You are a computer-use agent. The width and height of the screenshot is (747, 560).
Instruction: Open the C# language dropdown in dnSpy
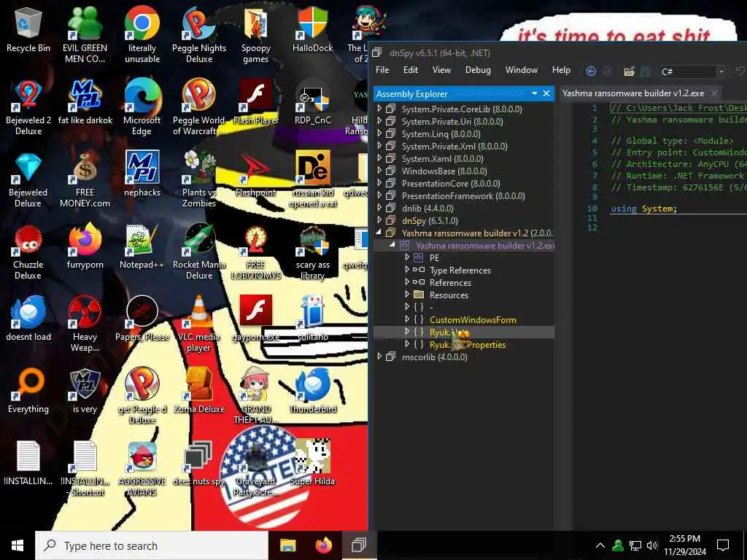[x=693, y=71]
